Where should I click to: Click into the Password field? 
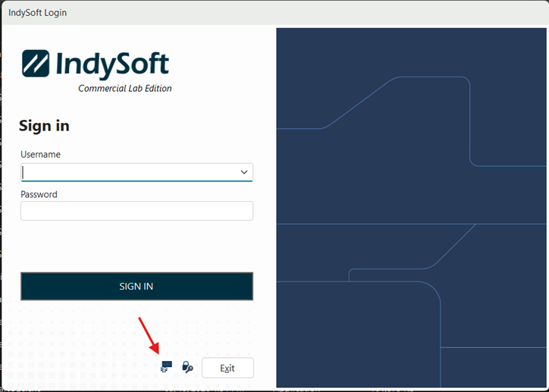(136, 211)
